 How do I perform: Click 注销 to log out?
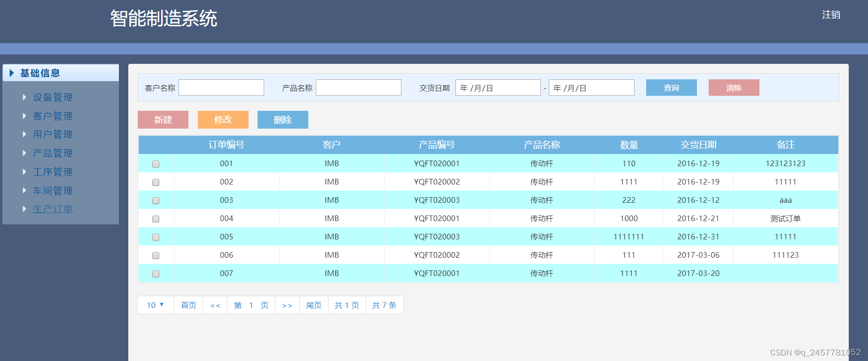831,15
